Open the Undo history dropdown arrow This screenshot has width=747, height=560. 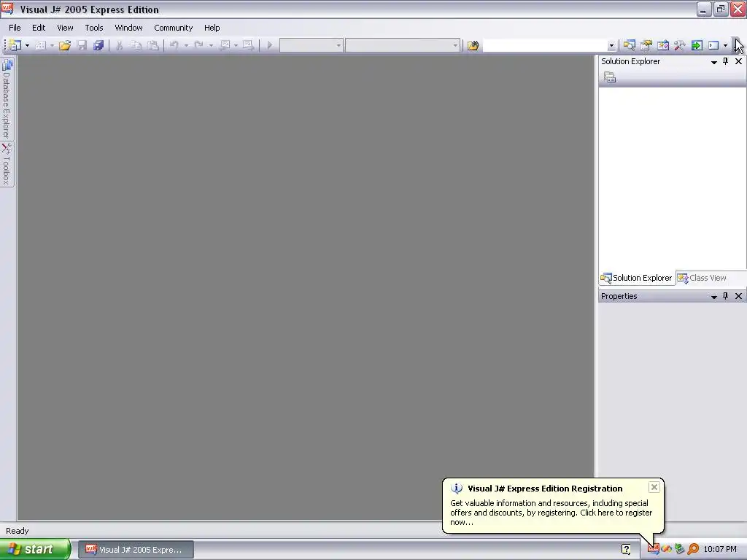[186, 46]
